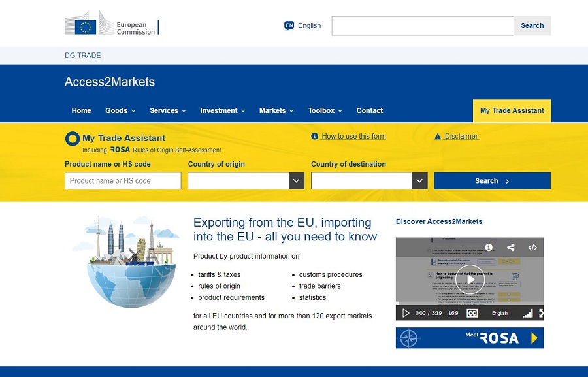
Task: Click the European Commission logo
Action: (x=111, y=25)
